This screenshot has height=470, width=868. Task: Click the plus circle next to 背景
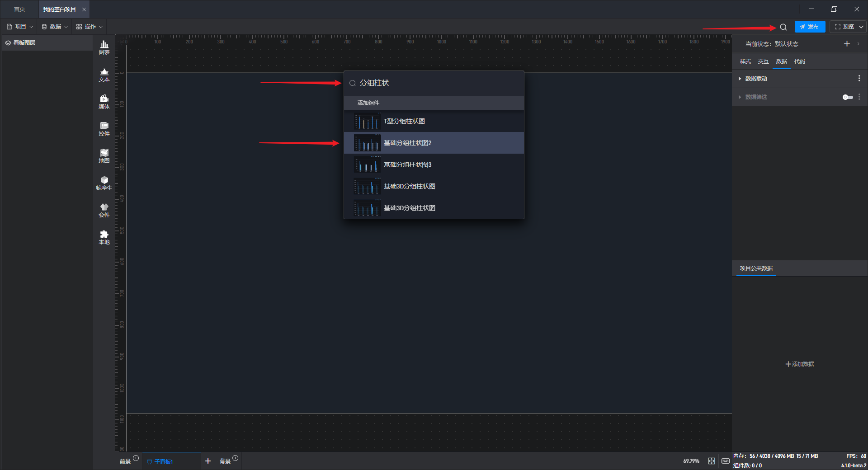click(x=235, y=458)
